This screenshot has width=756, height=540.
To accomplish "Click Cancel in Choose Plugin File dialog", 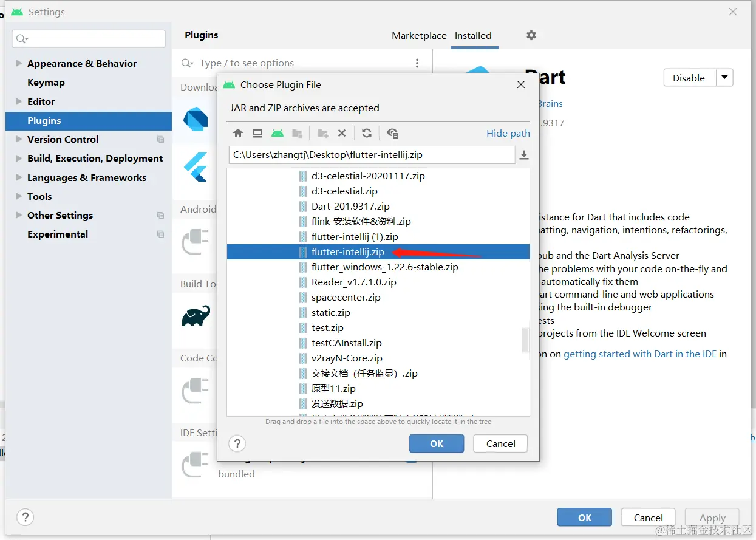I will (x=500, y=443).
